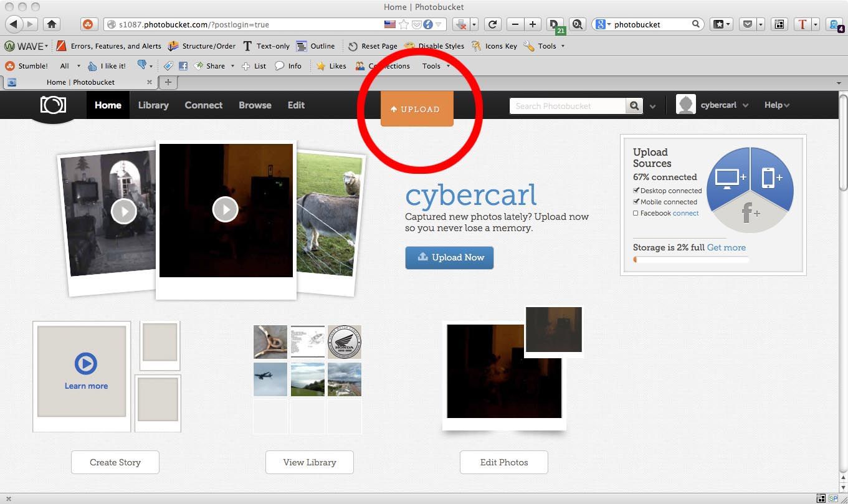Click StumbleUpon Info speech bubble
The image size is (848, 504).
click(x=288, y=65)
